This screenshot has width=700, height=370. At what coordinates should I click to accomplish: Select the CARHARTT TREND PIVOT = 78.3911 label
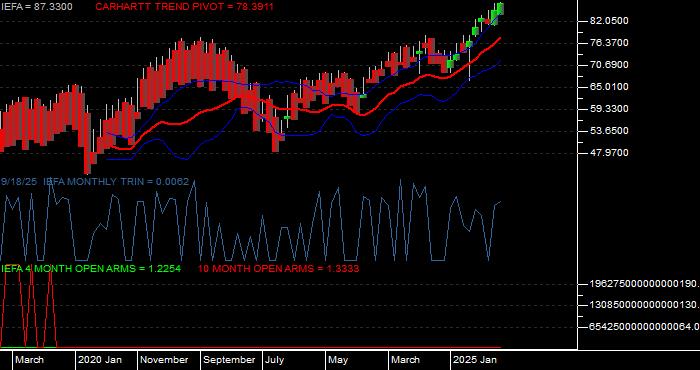(x=184, y=6)
